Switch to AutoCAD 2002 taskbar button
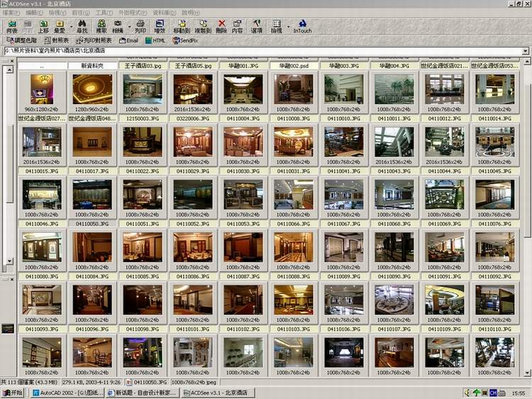The image size is (532, 399). click(x=68, y=393)
